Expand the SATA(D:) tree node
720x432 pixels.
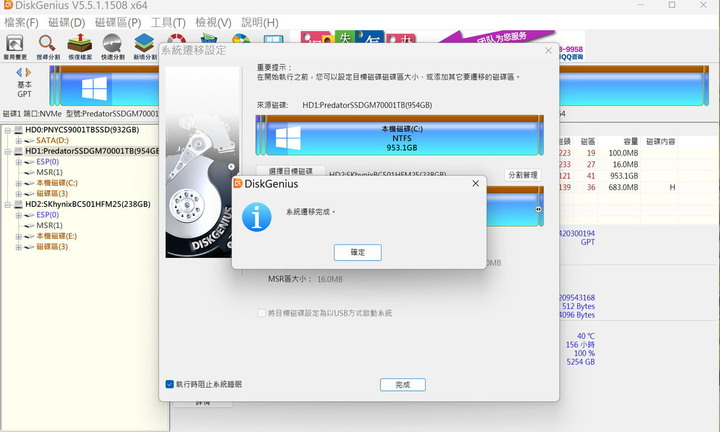(18, 141)
